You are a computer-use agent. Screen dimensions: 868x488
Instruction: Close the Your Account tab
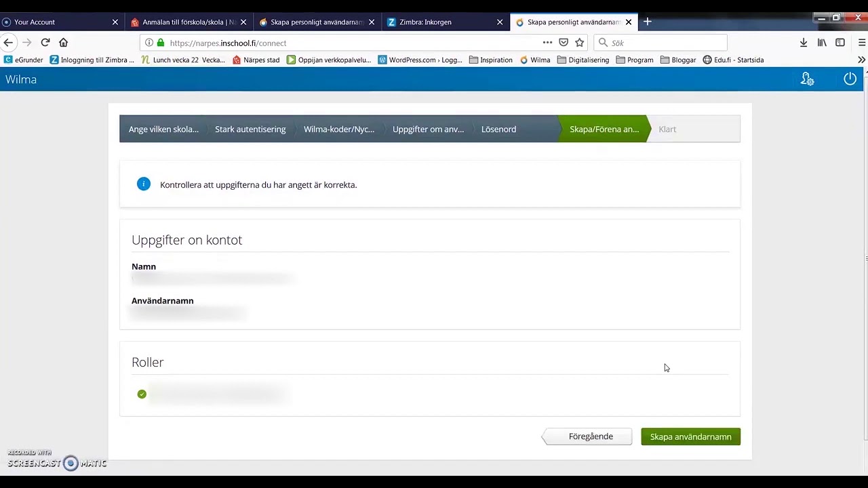click(115, 22)
